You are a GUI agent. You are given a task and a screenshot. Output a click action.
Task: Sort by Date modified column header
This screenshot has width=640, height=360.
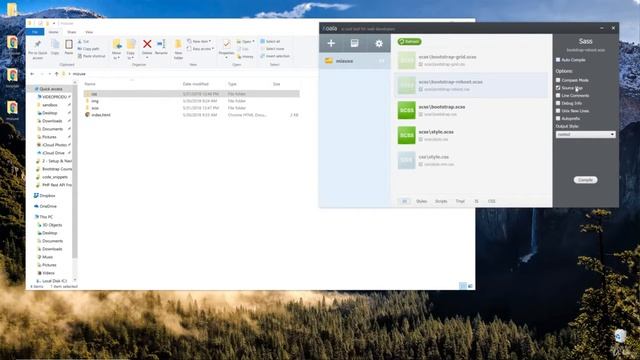pos(196,84)
